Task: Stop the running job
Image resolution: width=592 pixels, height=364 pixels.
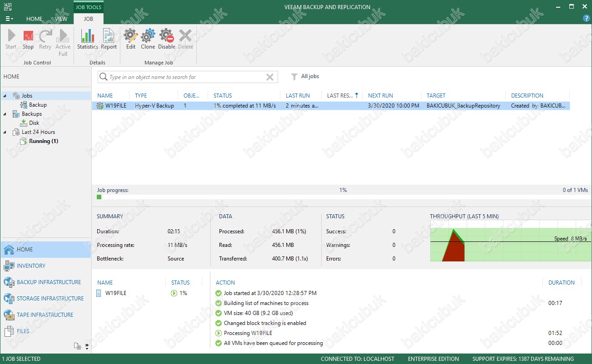Action: (28, 39)
